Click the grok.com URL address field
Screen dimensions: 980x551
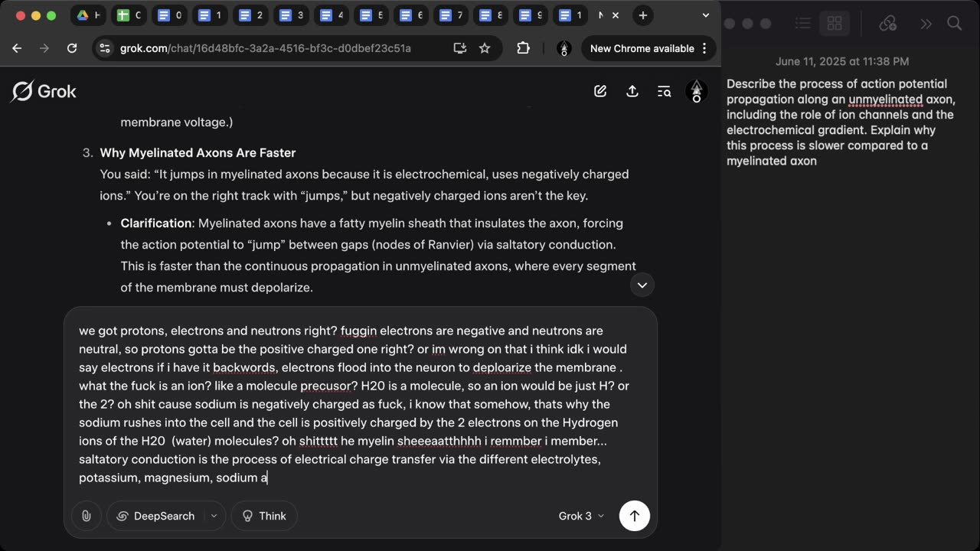click(x=266, y=48)
